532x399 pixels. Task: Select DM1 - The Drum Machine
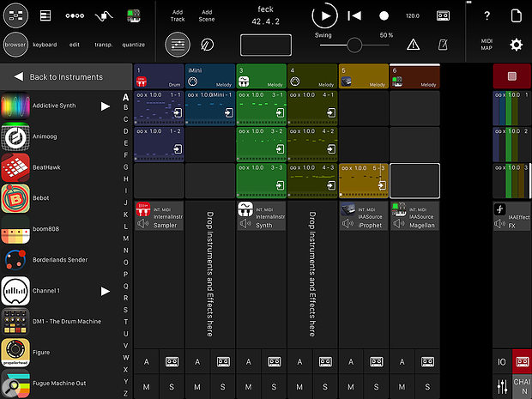61,321
